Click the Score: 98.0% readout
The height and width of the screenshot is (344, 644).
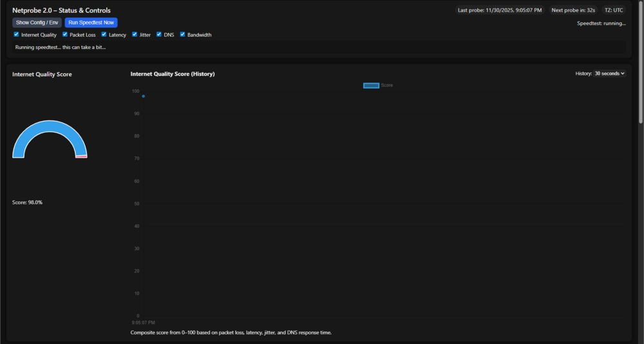28,202
